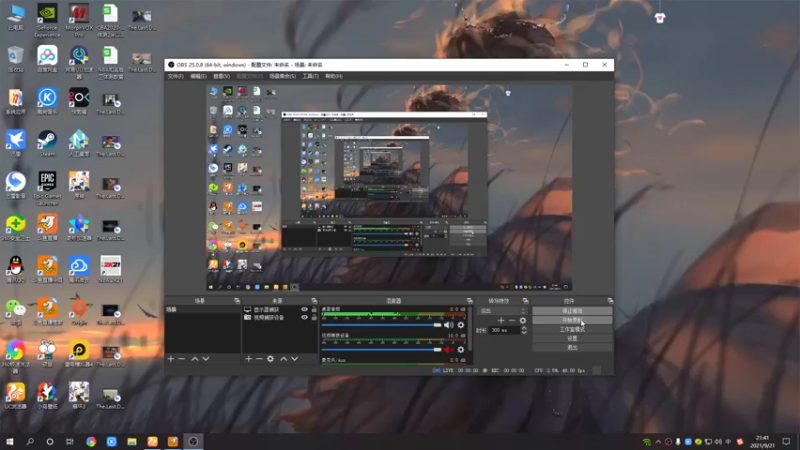Click the REC 00:00:00 status text
The width and height of the screenshot is (800, 450).
tap(508, 370)
